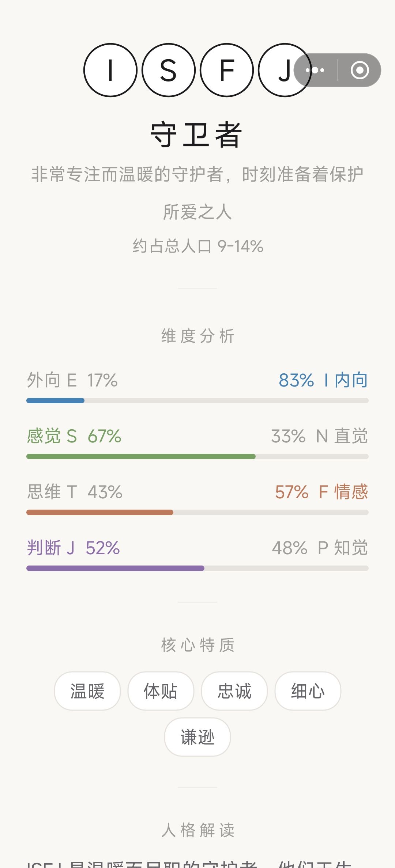Tap the 83% I 内向 label
This screenshot has width=395, height=868.
(x=323, y=380)
